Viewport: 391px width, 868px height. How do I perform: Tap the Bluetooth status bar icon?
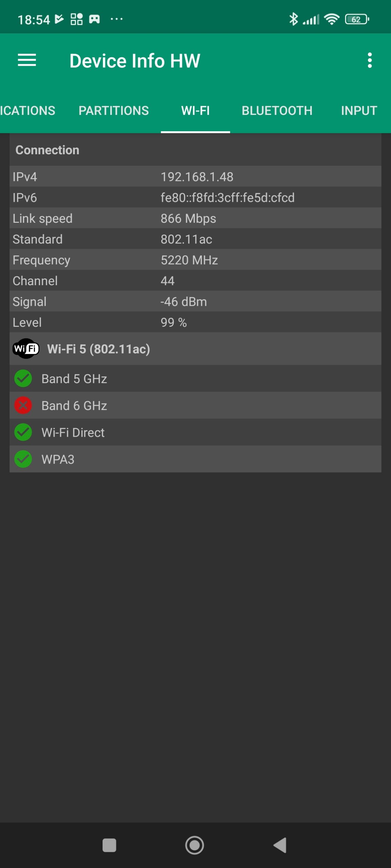coord(293,19)
